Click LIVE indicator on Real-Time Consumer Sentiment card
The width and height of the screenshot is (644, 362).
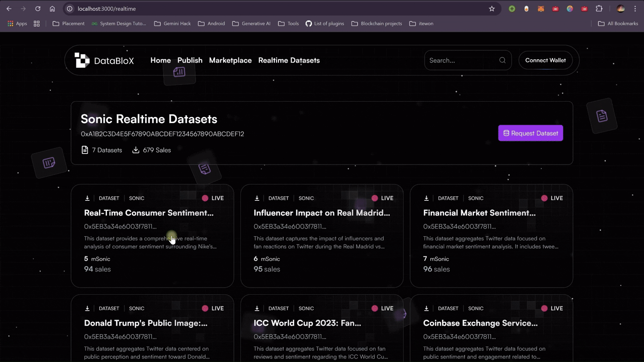click(213, 198)
